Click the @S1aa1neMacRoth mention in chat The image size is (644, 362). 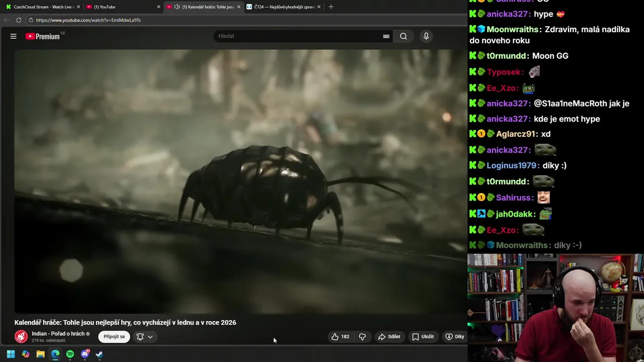tap(570, 104)
